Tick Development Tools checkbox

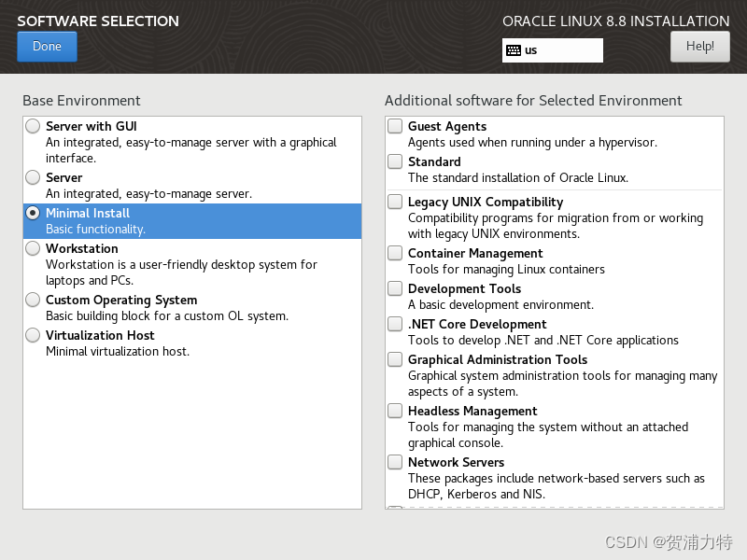point(395,288)
